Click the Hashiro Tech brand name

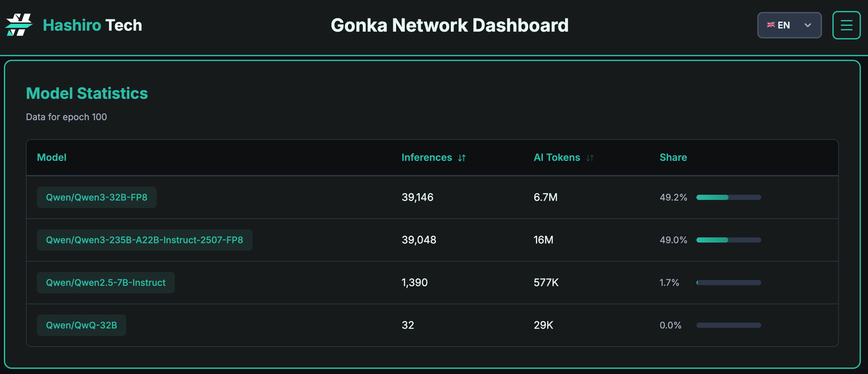92,25
